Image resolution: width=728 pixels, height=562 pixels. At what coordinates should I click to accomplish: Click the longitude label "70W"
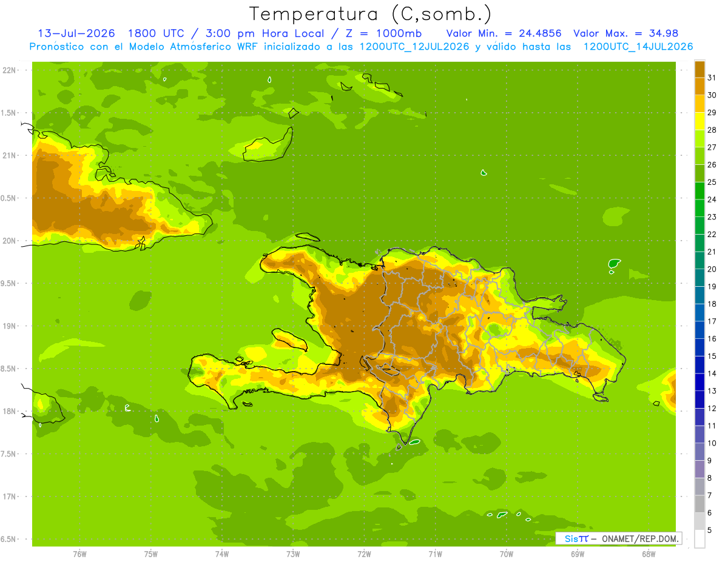(507, 555)
